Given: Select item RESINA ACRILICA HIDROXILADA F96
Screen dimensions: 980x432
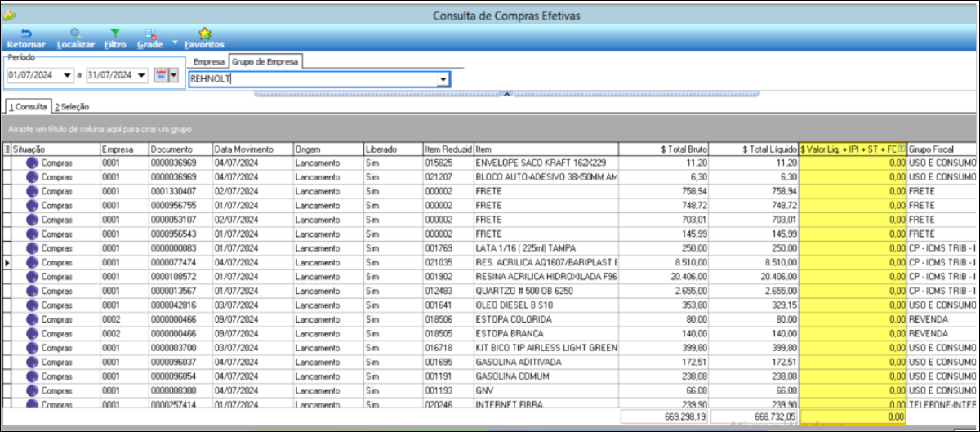Looking at the screenshot, I should point(546,277).
